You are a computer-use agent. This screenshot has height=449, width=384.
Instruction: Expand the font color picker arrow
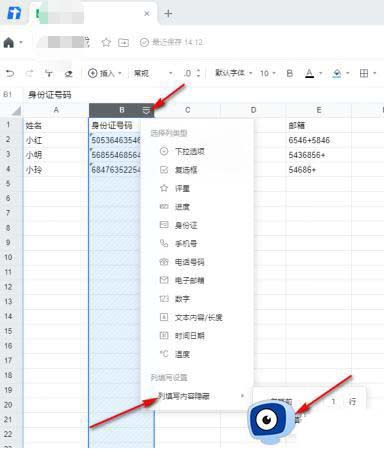click(x=321, y=73)
